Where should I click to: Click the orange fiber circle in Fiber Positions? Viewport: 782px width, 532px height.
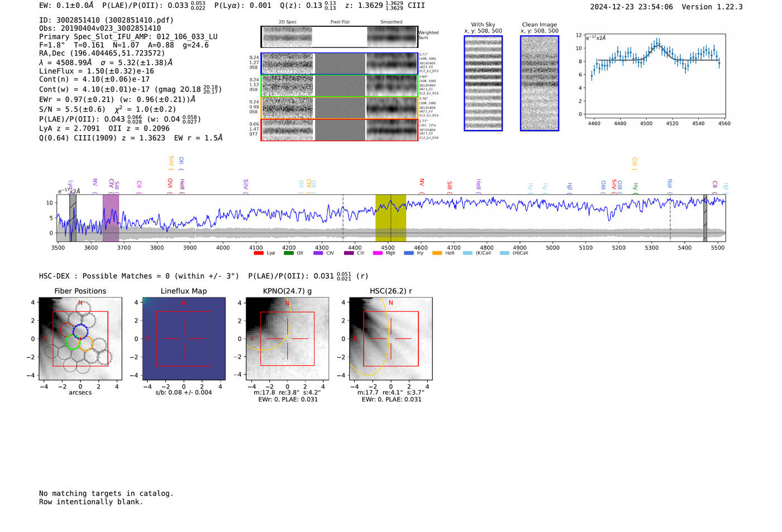click(x=86, y=342)
